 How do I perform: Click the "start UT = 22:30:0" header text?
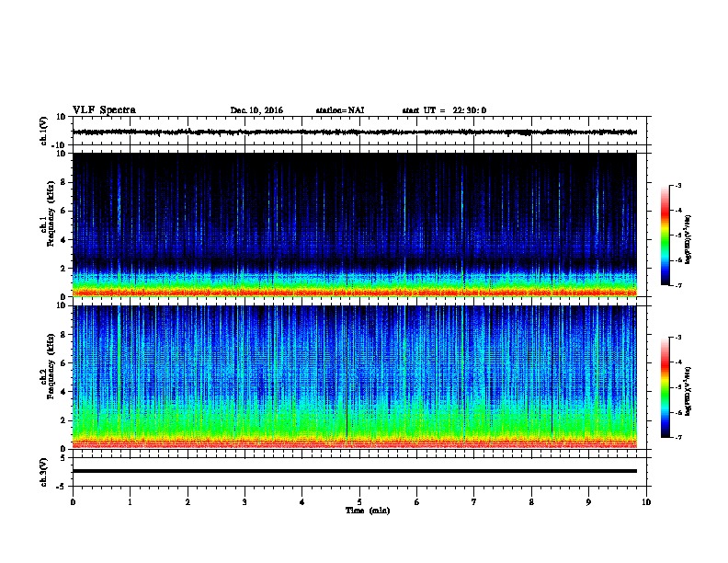[444, 110]
